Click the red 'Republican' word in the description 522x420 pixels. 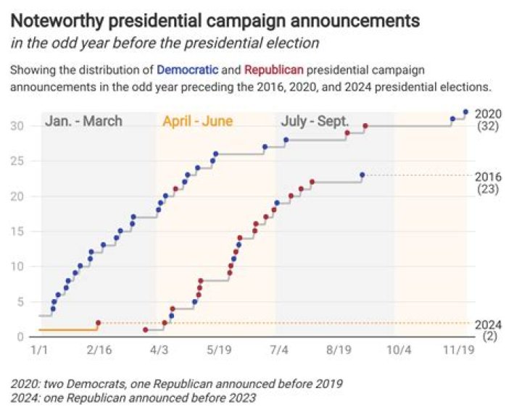[274, 70]
